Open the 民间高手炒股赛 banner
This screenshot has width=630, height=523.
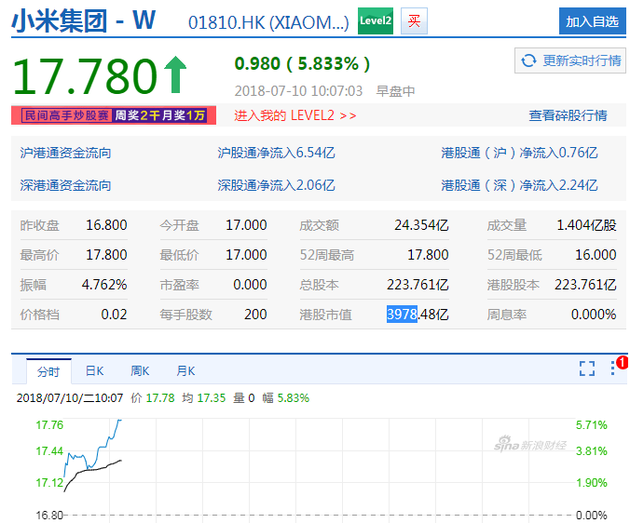[114, 116]
